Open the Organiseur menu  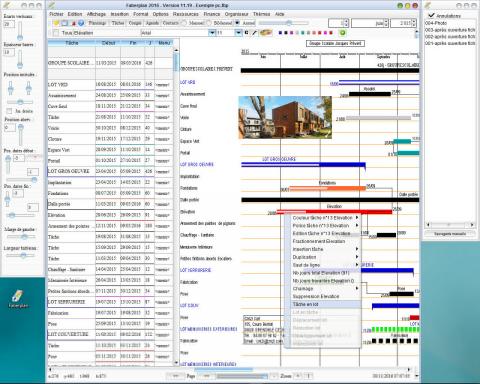point(236,14)
